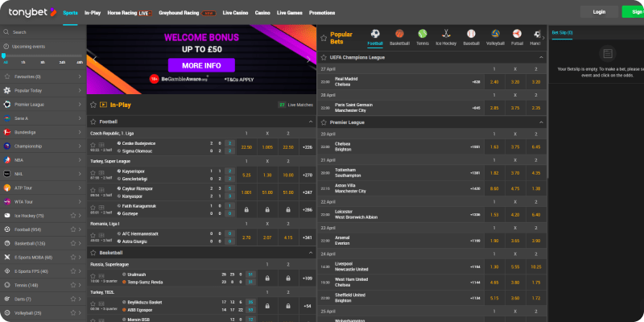Image resolution: width=644 pixels, height=322 pixels.
Task: Expand the Premier League sidebar item
Action: [x=79, y=105]
